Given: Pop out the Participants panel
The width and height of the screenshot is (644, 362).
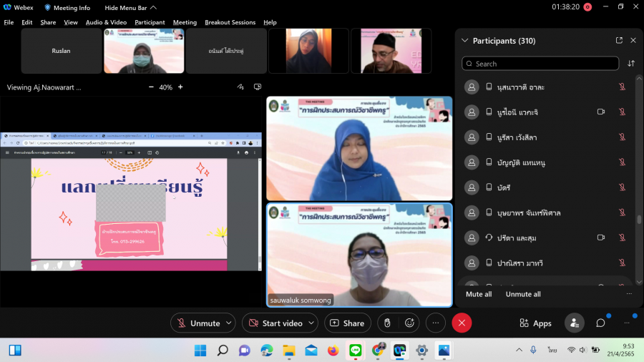Looking at the screenshot, I should [x=619, y=41].
